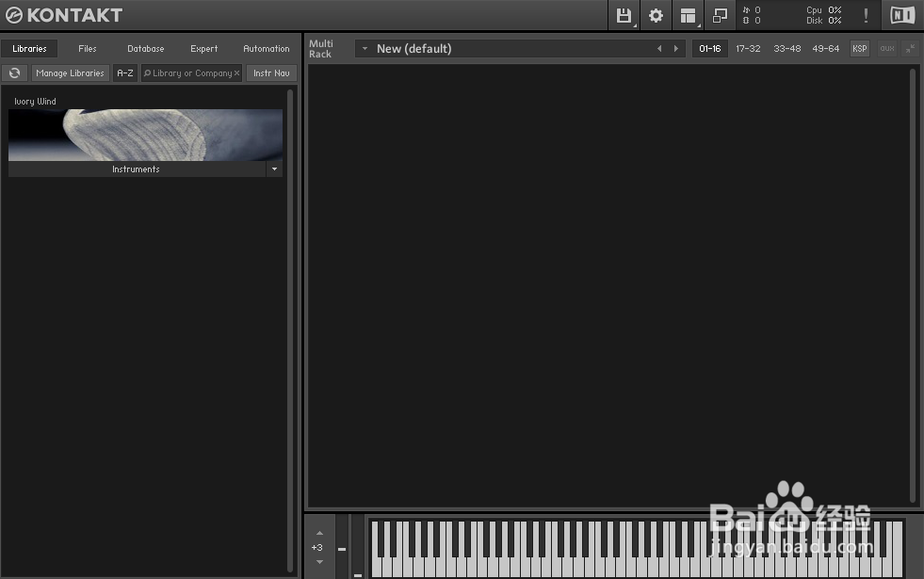
Task: Toggle A-Z alphabetical sorting
Action: (125, 73)
